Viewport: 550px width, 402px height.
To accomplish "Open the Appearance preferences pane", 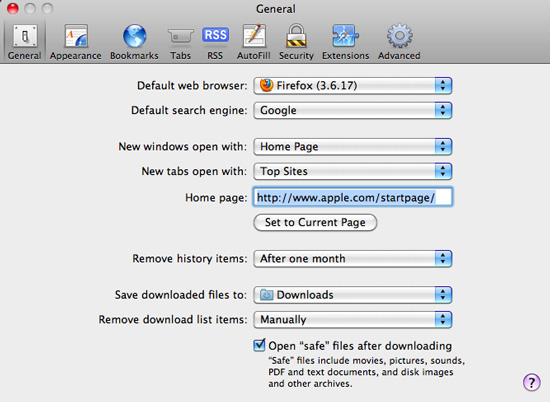I will click(75, 42).
